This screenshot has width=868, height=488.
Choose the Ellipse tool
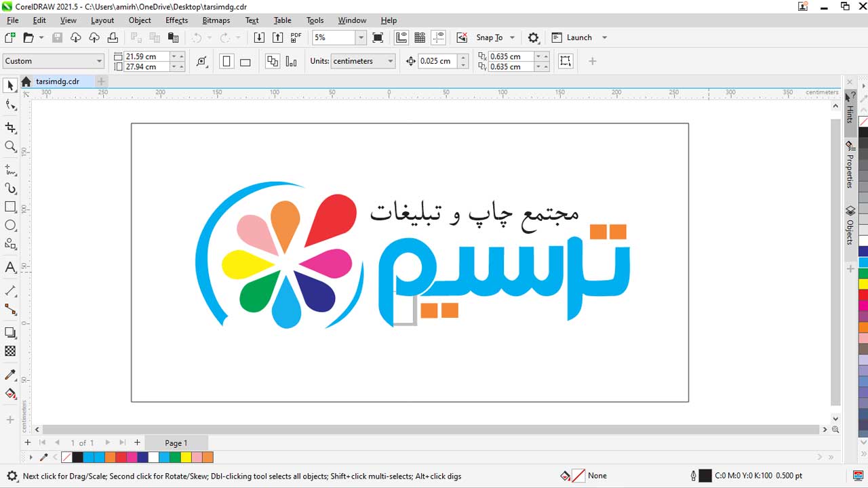coord(10,226)
